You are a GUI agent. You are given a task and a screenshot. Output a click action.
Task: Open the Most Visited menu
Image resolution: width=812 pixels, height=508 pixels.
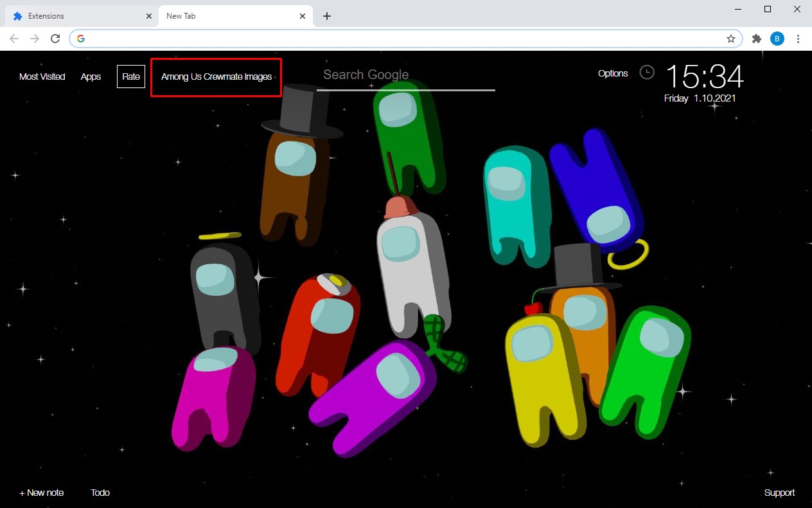[x=42, y=77]
